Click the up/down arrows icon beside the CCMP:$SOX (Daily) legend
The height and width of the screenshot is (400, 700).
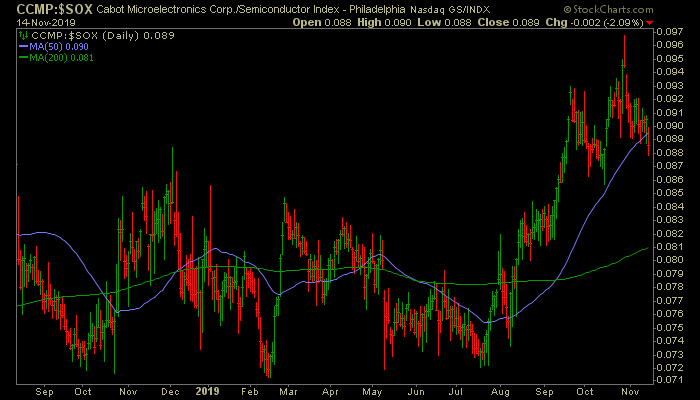point(23,36)
